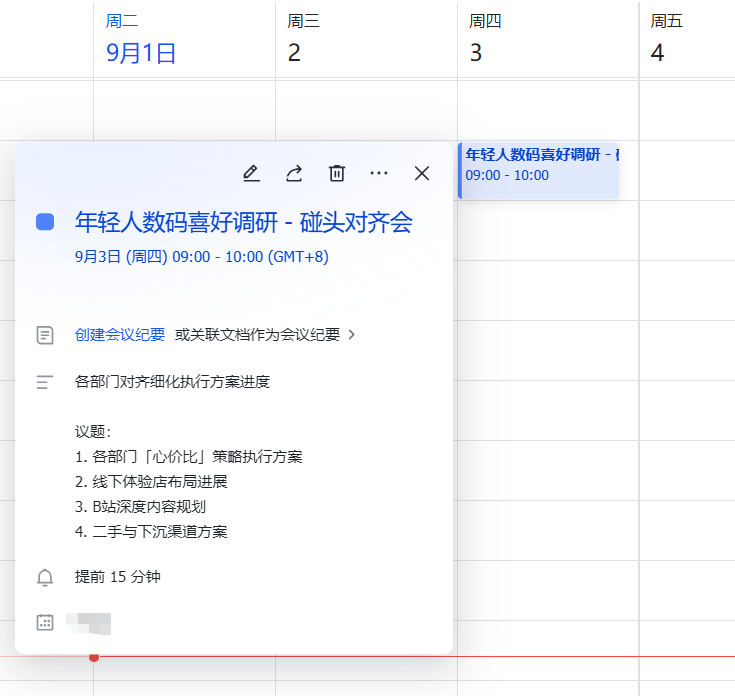Select the 周三 2 day header

303,39
